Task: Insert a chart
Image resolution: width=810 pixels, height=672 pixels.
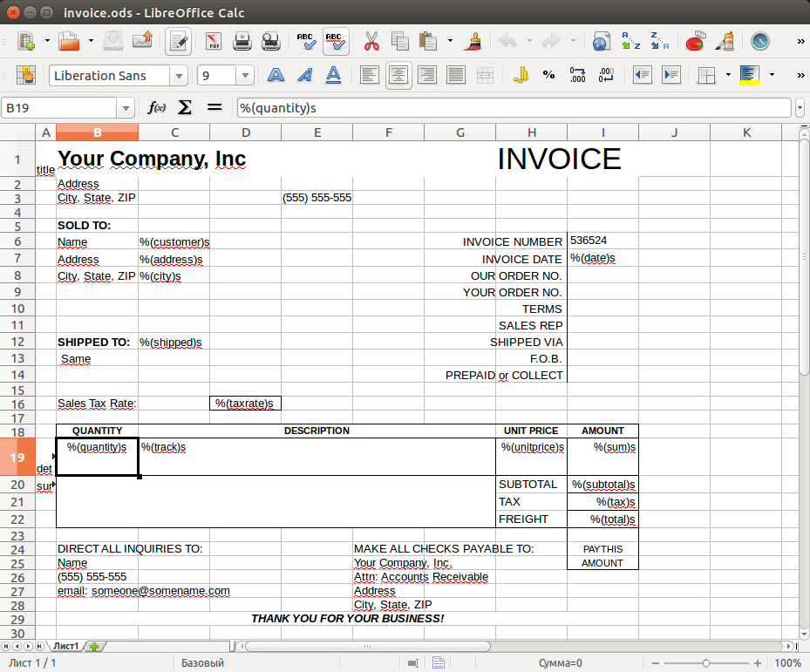Action: (x=695, y=41)
